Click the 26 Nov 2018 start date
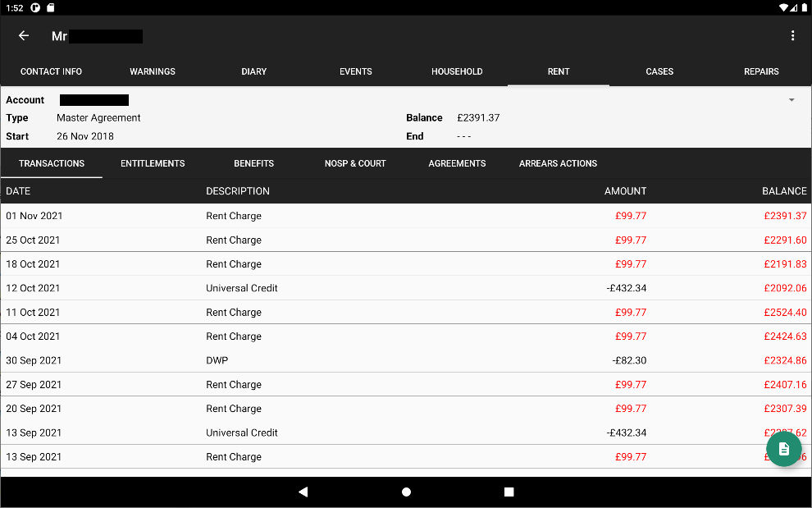This screenshot has width=812, height=508. tap(85, 136)
